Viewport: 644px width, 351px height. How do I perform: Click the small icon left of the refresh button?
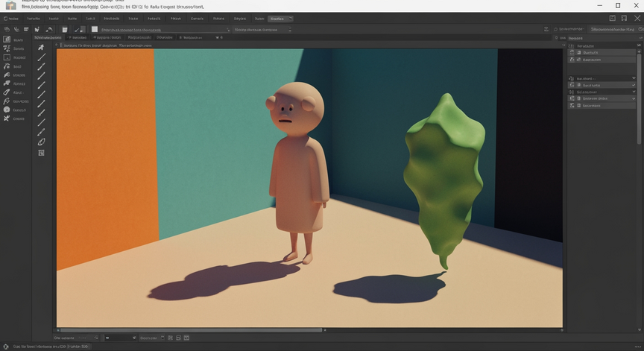546,29
